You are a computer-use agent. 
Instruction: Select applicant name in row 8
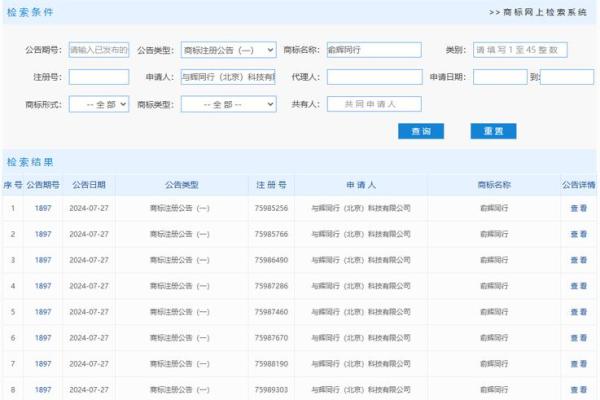pos(361,390)
